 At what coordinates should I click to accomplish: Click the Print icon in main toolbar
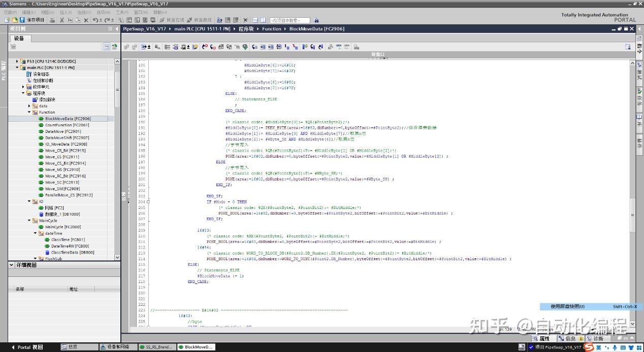pyautogui.click(x=52, y=20)
